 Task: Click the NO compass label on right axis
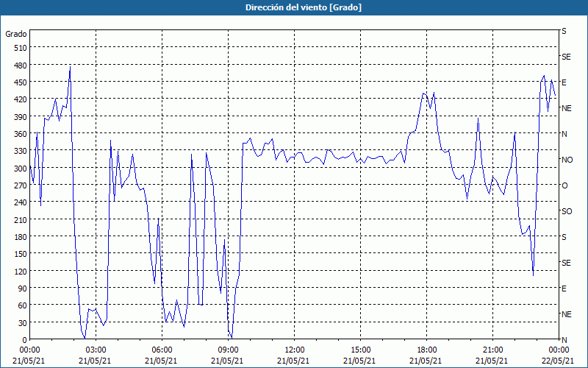(567, 160)
